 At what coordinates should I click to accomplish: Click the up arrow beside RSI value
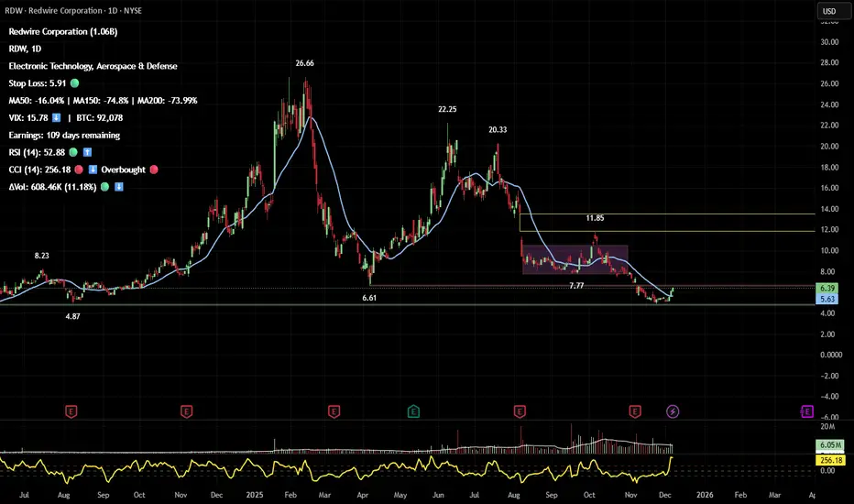click(x=87, y=152)
